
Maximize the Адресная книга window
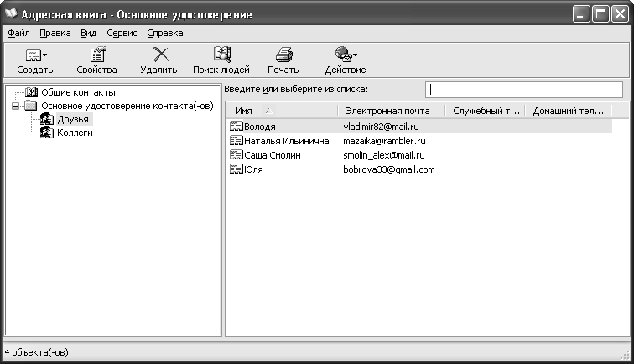pyautogui.click(x=600, y=14)
